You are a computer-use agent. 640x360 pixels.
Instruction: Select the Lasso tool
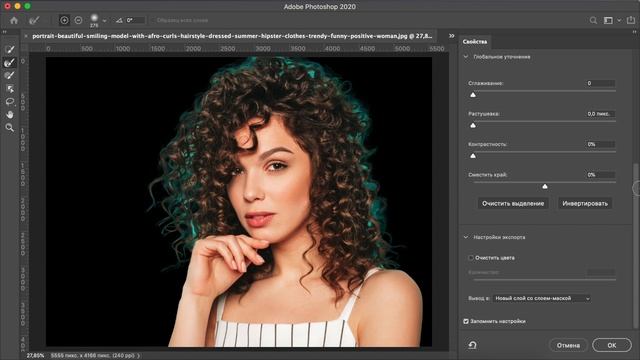[x=10, y=102]
